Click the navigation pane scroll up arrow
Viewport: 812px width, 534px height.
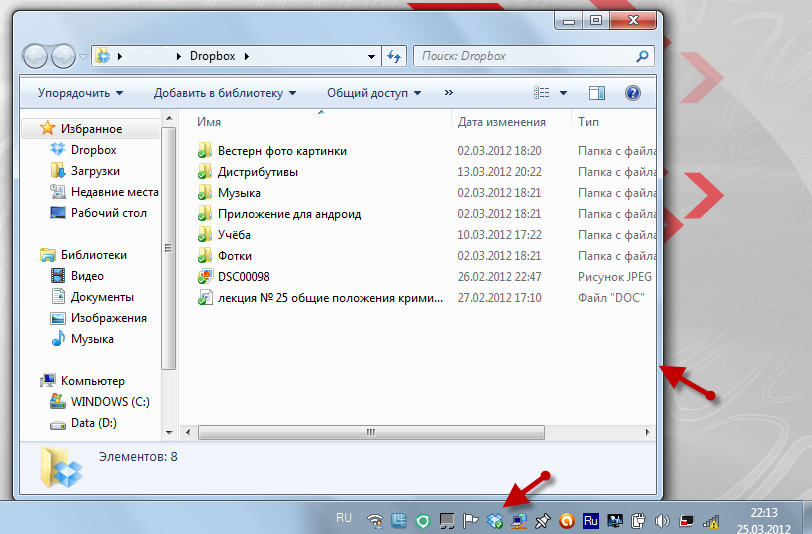pyautogui.click(x=169, y=119)
